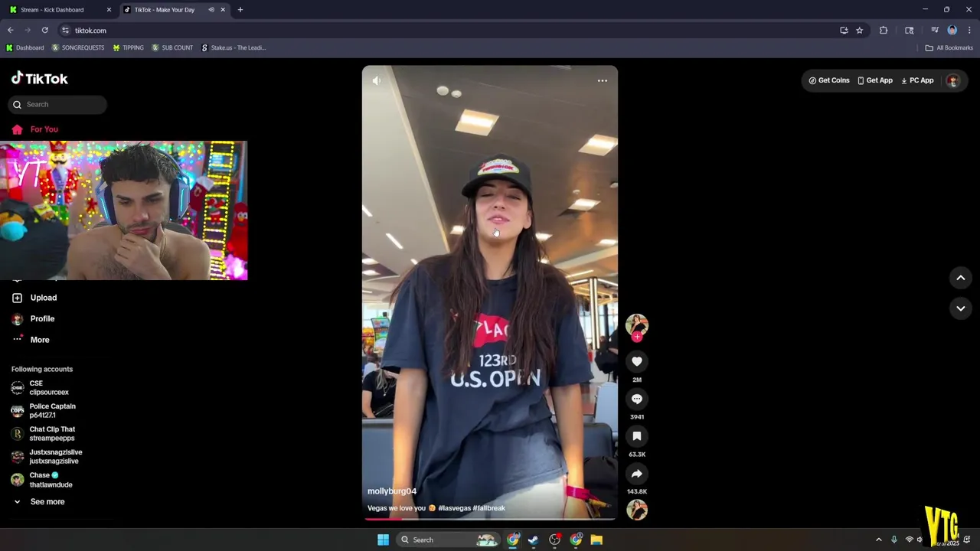The height and width of the screenshot is (551, 980).
Task: Open All Bookmarks folder
Action: 949,47
